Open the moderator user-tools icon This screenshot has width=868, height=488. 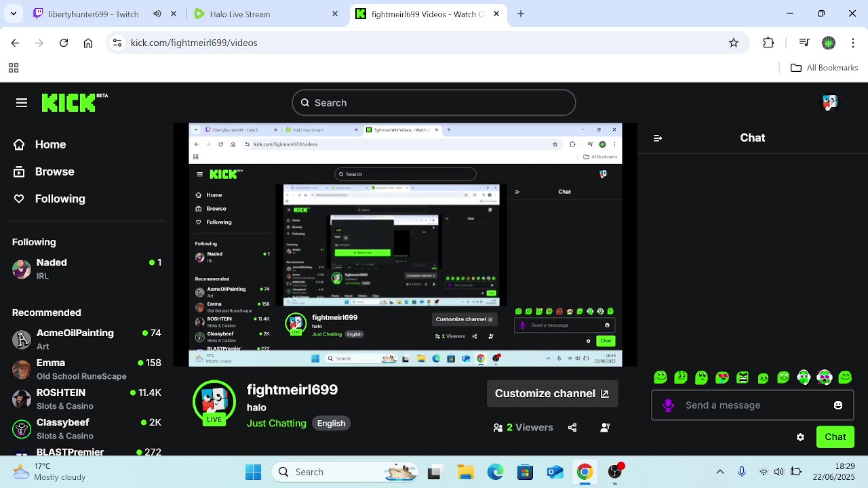coord(605,428)
